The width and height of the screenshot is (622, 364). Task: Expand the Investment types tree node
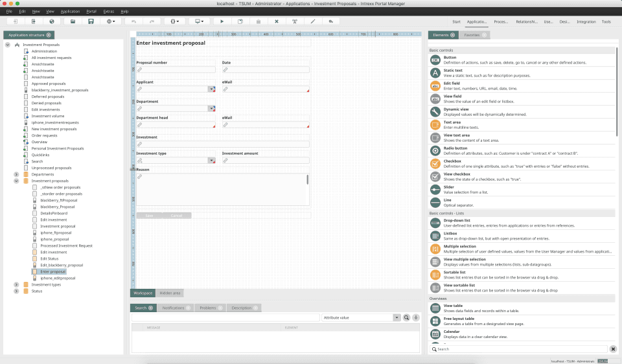(16, 285)
